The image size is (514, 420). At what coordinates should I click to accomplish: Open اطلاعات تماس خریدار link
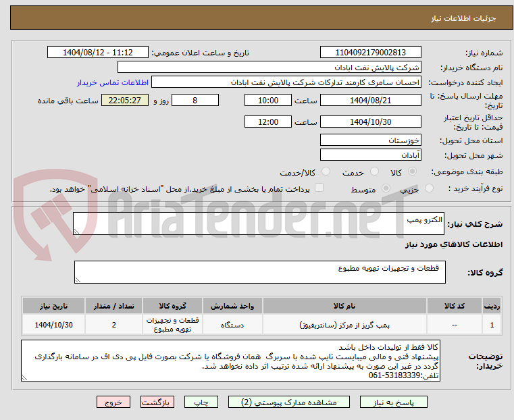(113, 82)
